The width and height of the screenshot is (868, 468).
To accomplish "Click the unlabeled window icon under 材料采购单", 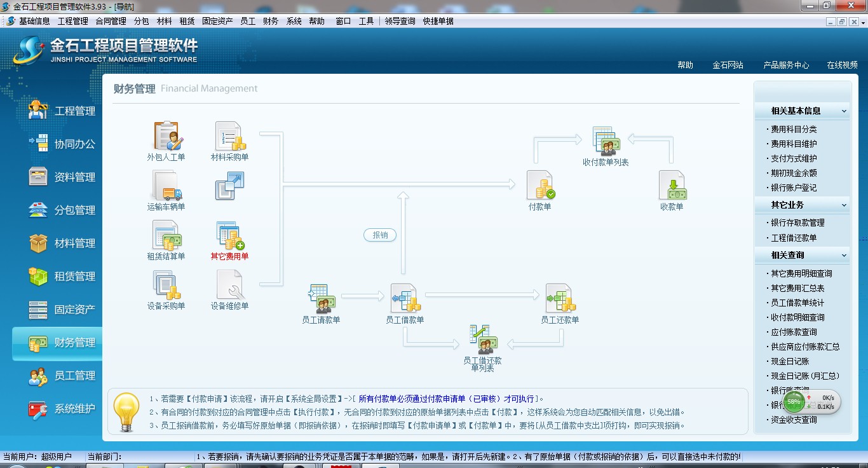I will pos(230,186).
